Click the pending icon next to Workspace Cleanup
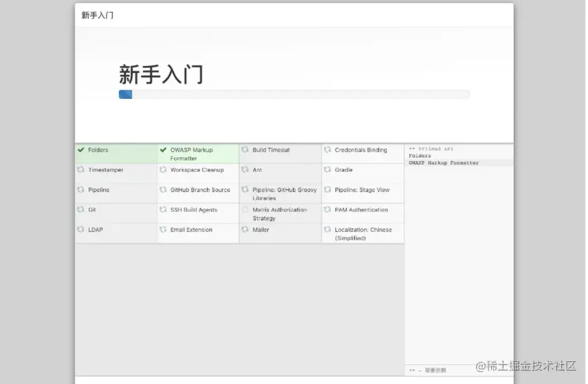 [x=163, y=170]
